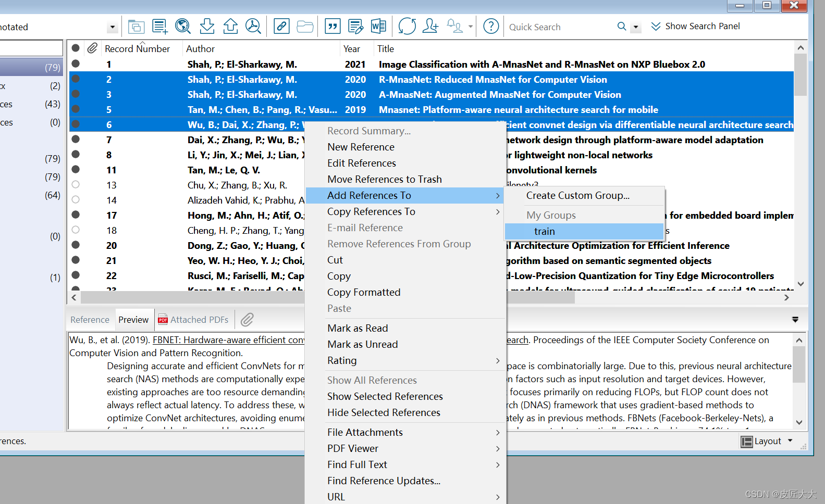The width and height of the screenshot is (825, 504).
Task: Click the Copy to Local Library icon
Action: tap(136, 26)
